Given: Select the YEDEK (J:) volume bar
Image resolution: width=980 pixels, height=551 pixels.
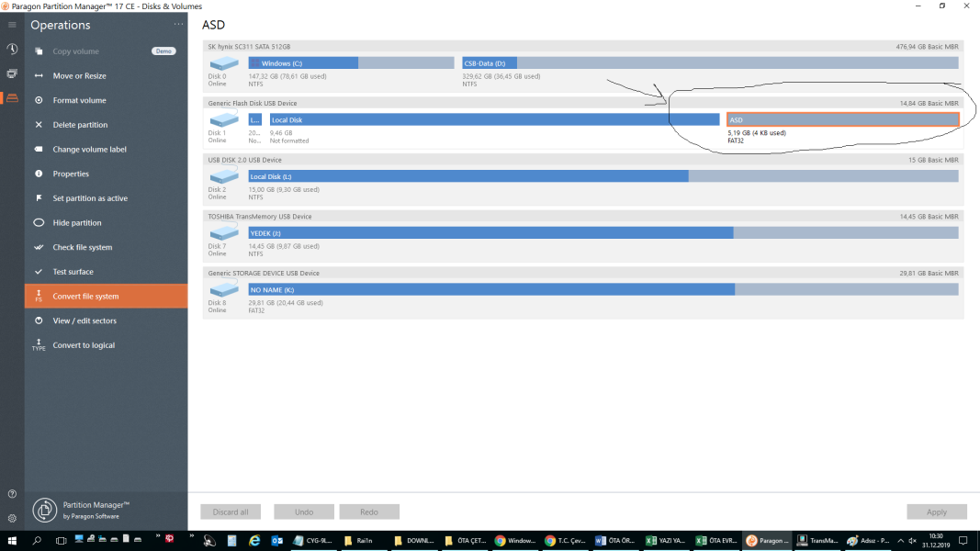Looking at the screenshot, I should 490,233.
